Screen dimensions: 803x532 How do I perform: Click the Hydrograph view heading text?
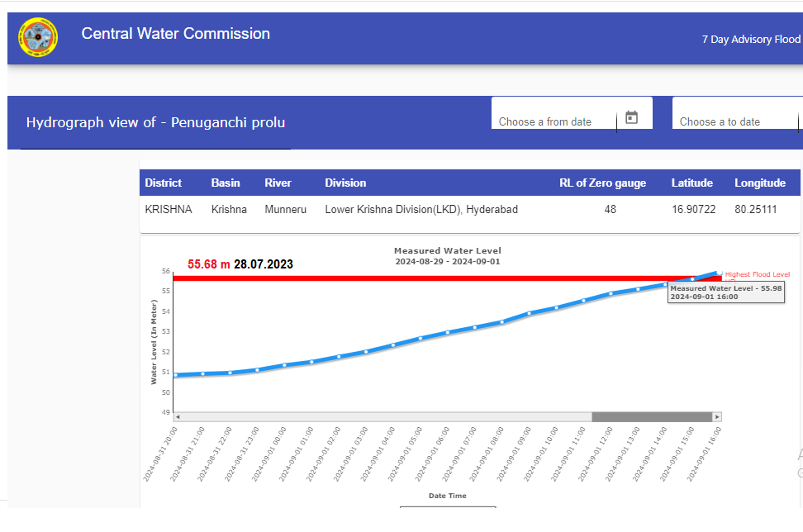(155, 122)
